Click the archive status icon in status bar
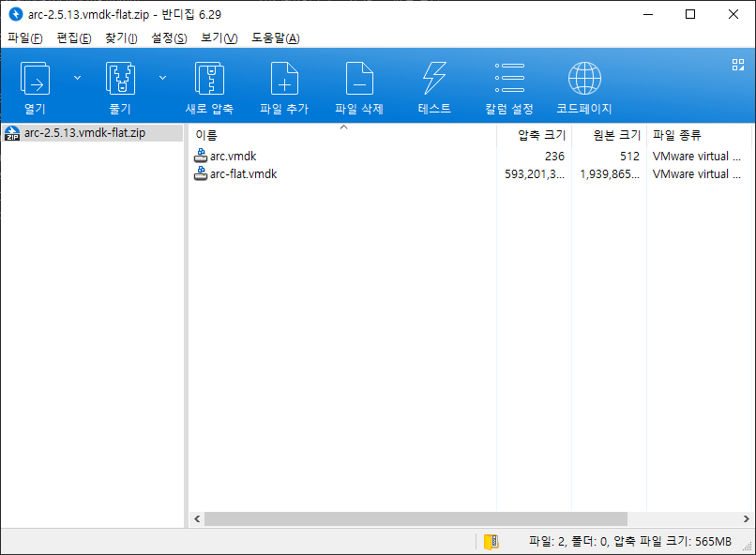756x555 pixels. (491, 541)
